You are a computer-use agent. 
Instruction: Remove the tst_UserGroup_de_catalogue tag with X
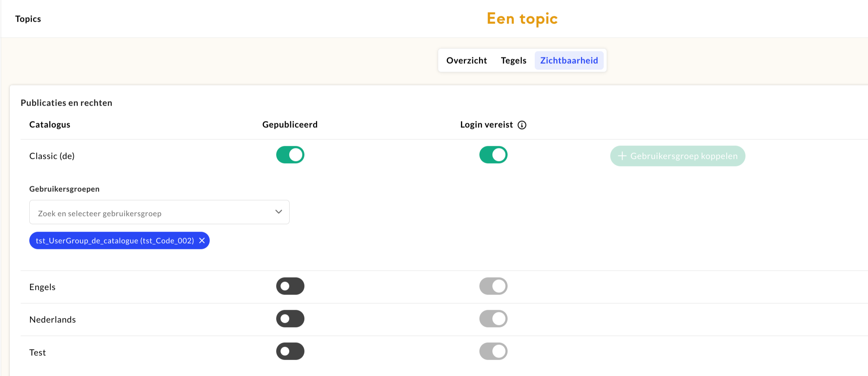202,241
